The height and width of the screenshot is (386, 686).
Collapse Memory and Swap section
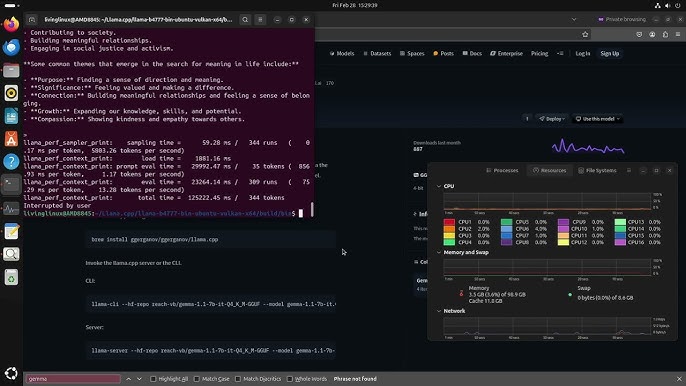pyautogui.click(x=439, y=253)
